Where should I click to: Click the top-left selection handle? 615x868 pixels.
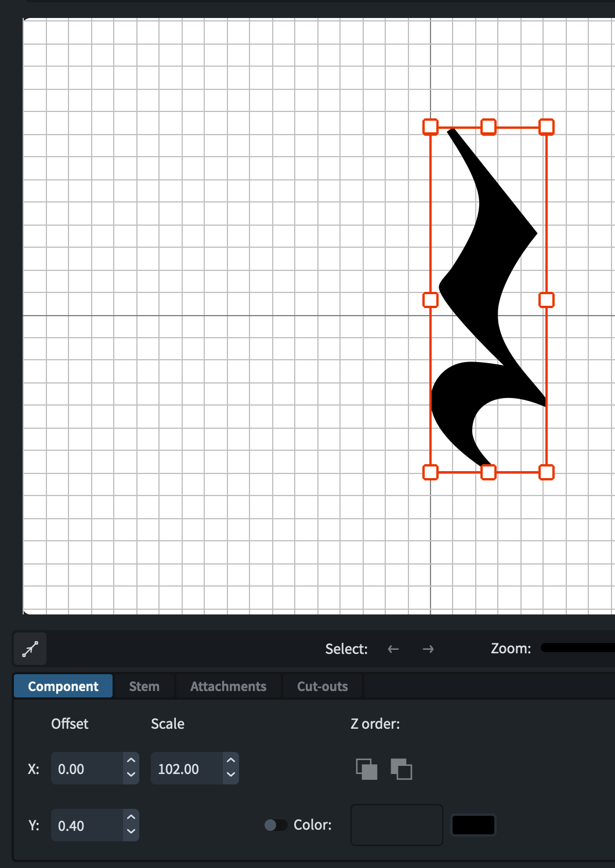point(430,127)
